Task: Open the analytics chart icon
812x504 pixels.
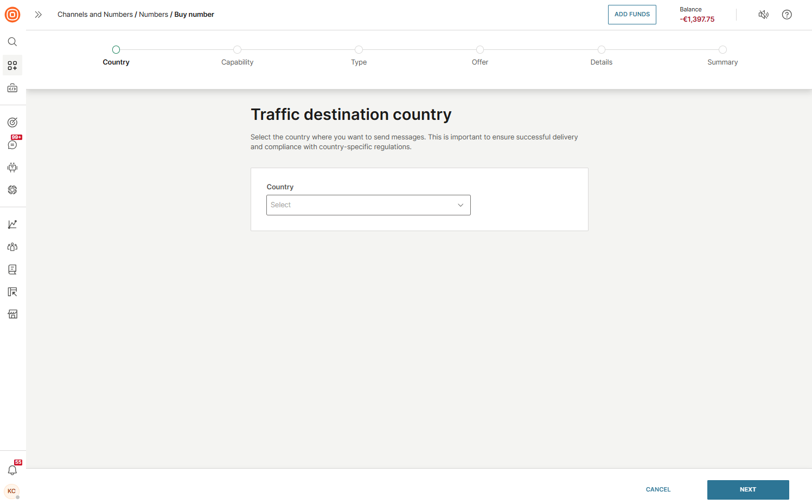Action: pyautogui.click(x=12, y=224)
